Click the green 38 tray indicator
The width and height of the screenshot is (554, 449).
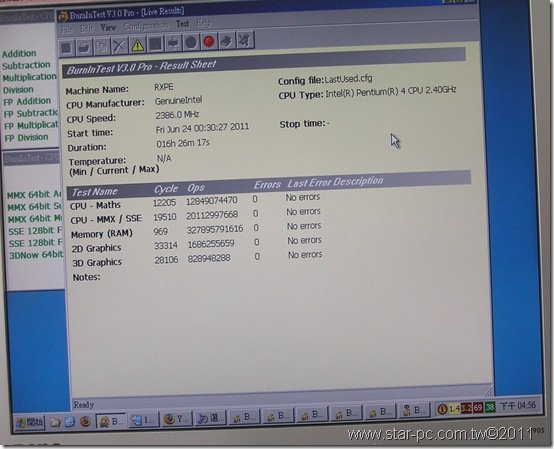[490, 407]
